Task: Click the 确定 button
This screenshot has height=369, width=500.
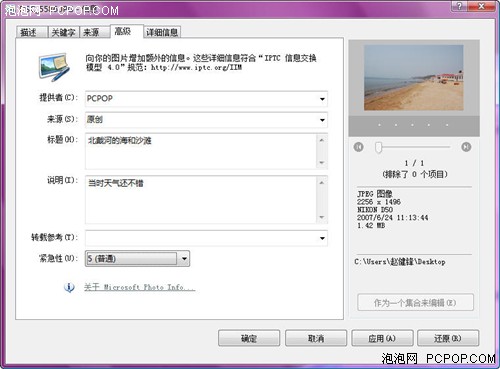Action: tap(249, 338)
